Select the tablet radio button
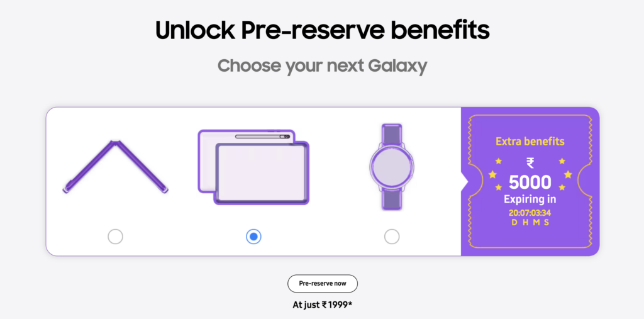This screenshot has height=319, width=644. pyautogui.click(x=253, y=237)
